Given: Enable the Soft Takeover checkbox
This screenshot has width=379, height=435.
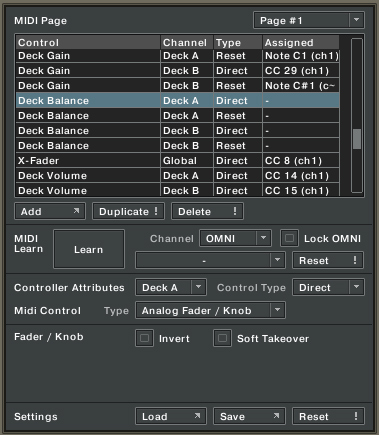Looking at the screenshot, I should click(x=222, y=338).
